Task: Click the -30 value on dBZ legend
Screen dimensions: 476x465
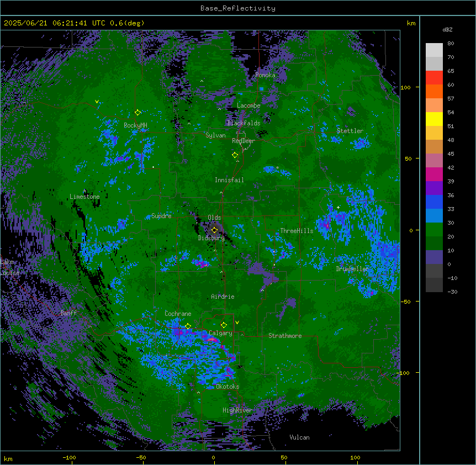Action: [452, 292]
